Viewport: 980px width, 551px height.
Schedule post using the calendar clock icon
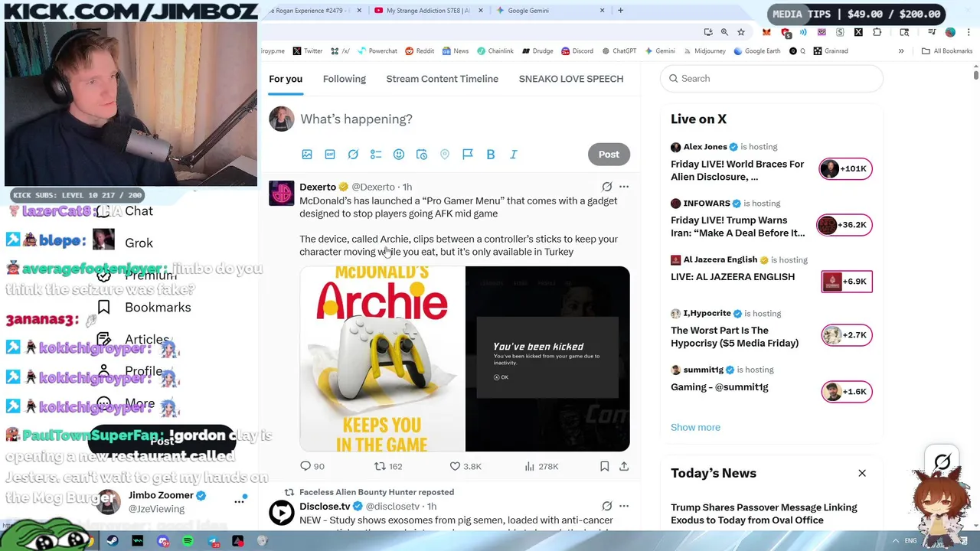tap(422, 155)
